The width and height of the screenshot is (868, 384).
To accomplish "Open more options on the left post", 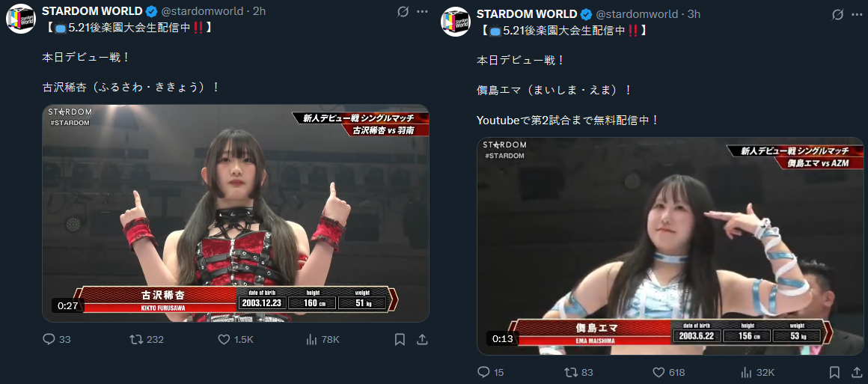I will [x=422, y=12].
